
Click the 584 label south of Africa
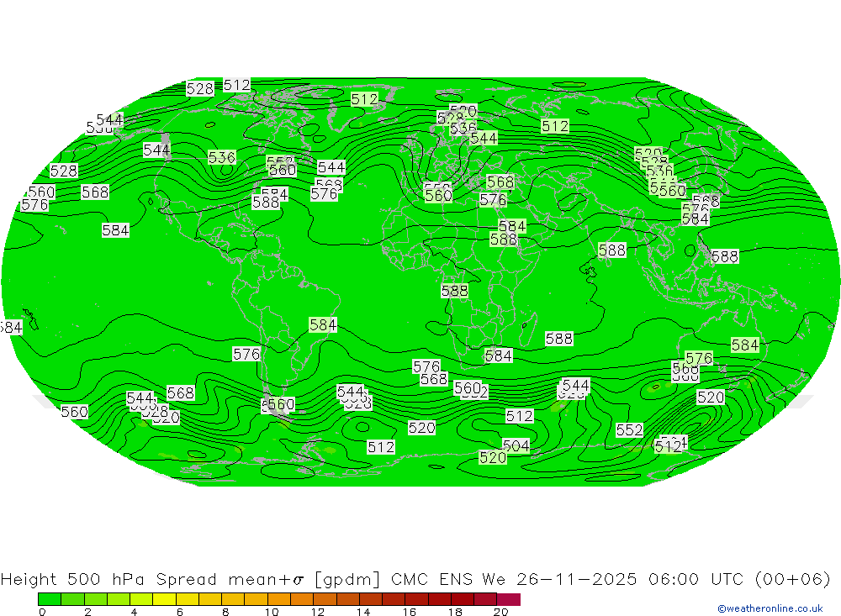[498, 356]
